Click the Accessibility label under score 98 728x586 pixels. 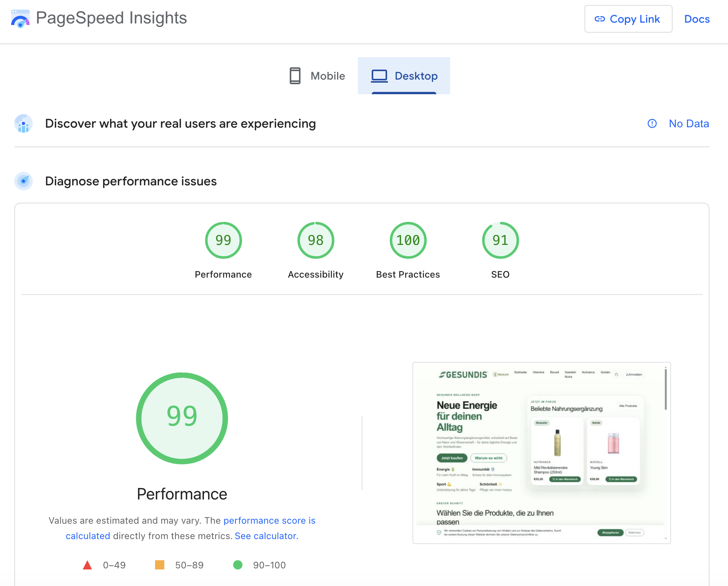click(316, 274)
